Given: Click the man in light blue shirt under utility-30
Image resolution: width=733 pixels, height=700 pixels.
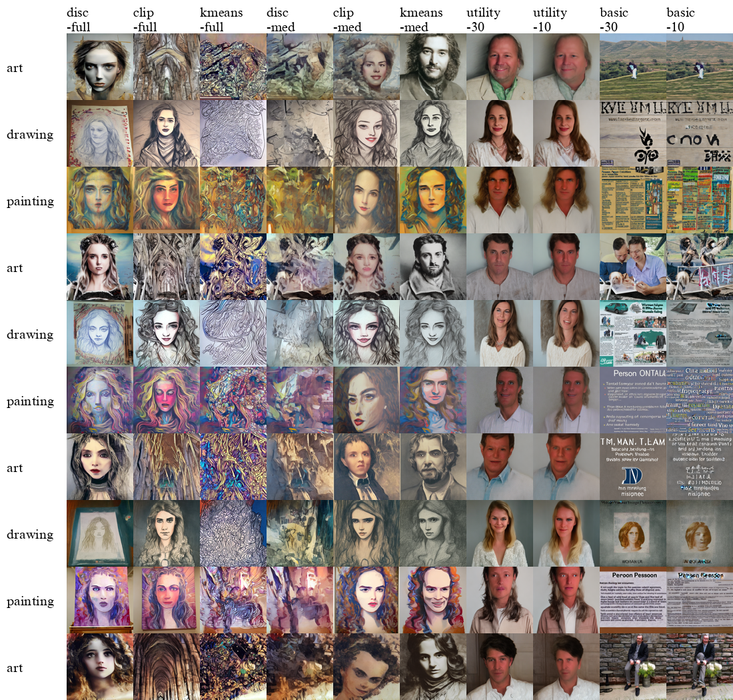Looking at the screenshot, I should coord(500,467).
